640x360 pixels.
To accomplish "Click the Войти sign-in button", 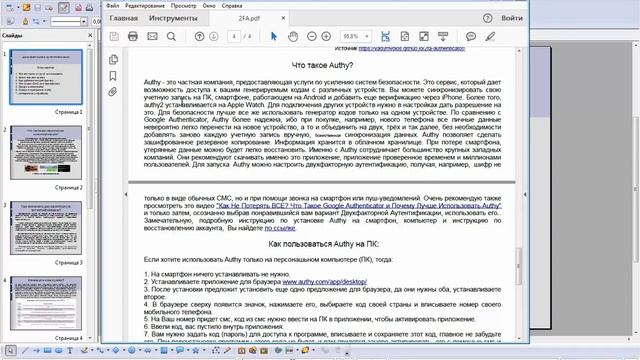I will pos(512,18).
